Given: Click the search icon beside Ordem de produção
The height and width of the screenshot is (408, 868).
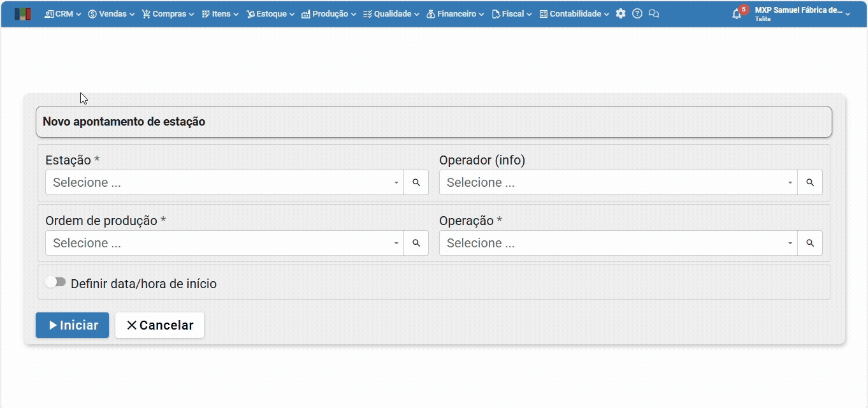Looking at the screenshot, I should [x=416, y=243].
